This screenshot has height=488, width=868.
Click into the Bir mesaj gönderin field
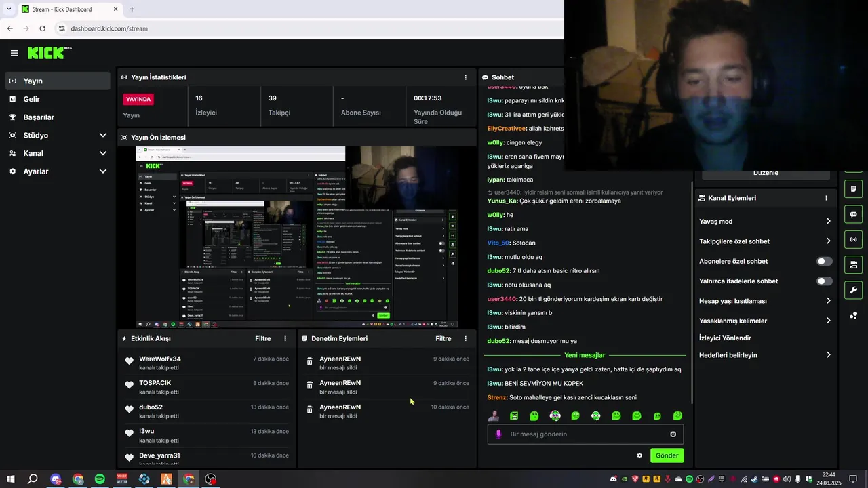click(585, 434)
